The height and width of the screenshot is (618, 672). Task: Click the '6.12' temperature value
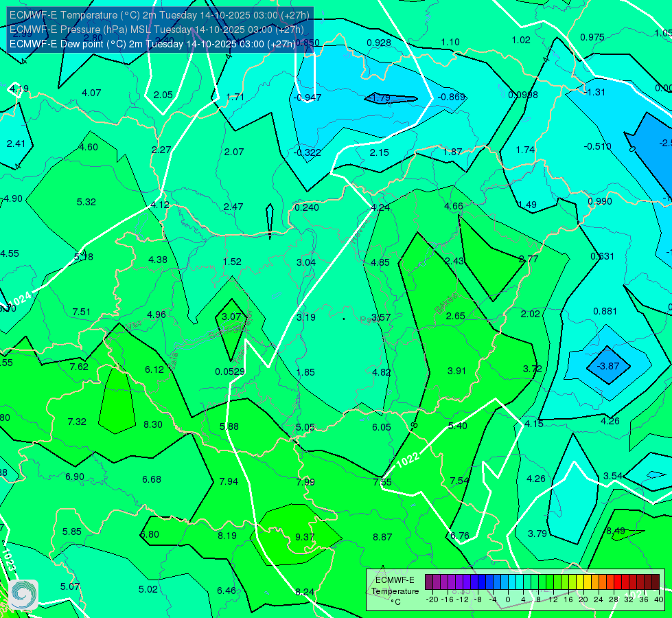coord(154,369)
